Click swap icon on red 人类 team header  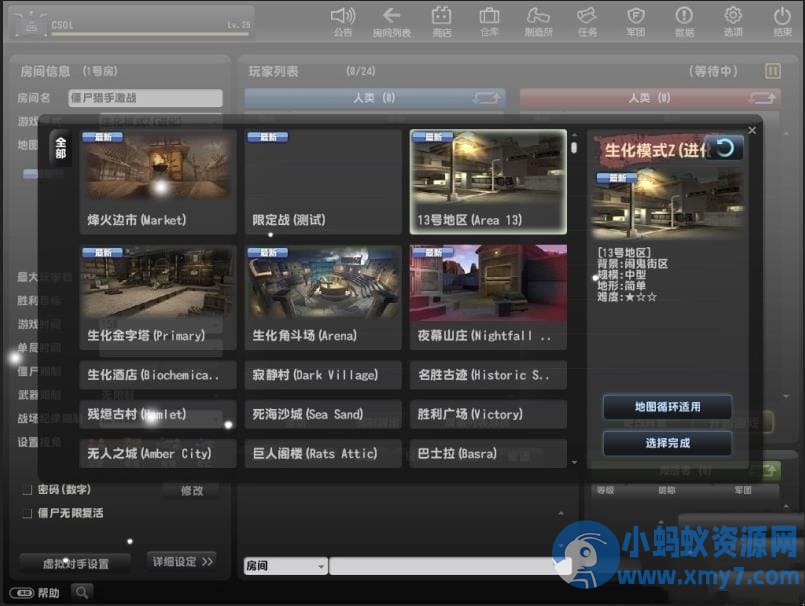pos(762,97)
